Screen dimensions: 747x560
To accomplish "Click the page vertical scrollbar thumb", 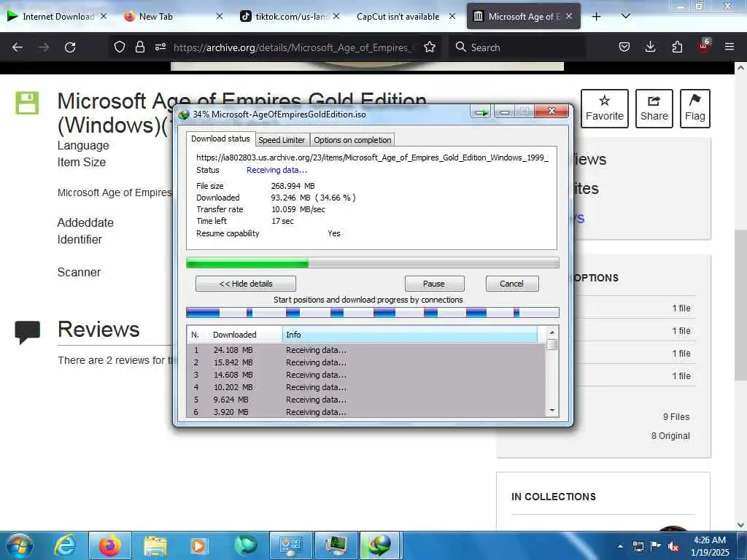I will click(x=740, y=305).
